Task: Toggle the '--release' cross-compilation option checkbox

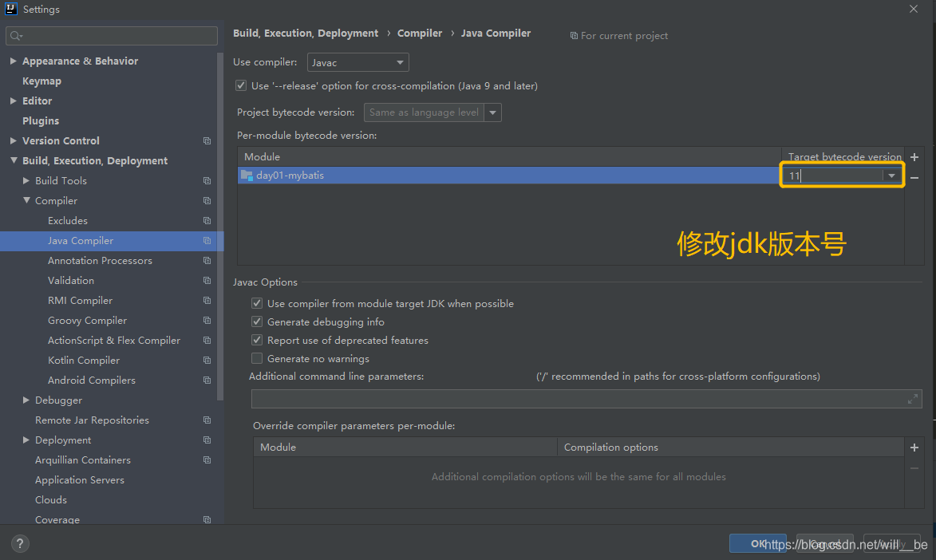Action: pyautogui.click(x=240, y=85)
